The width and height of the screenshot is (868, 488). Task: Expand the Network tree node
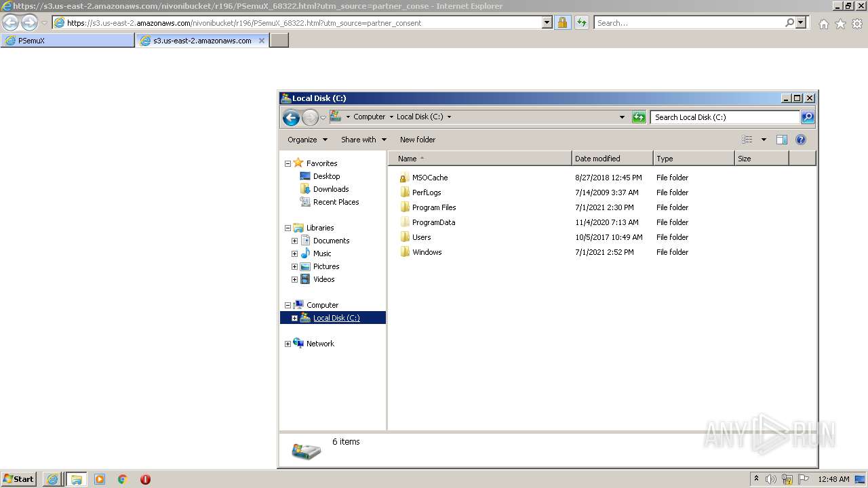pyautogui.click(x=288, y=344)
